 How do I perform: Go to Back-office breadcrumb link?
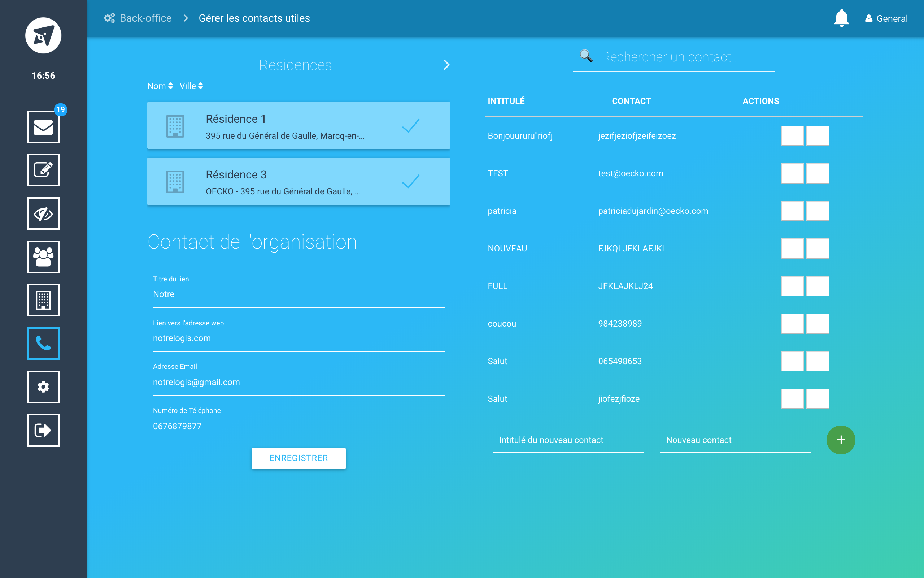[145, 18]
